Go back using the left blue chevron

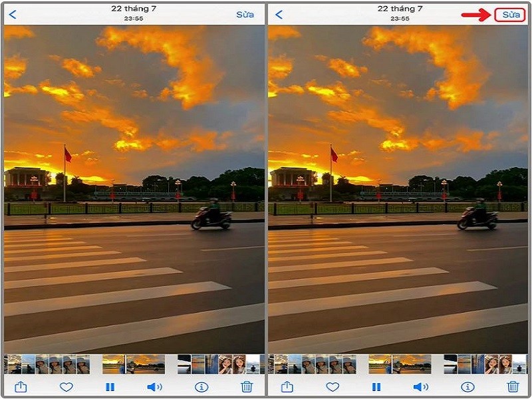(12, 13)
